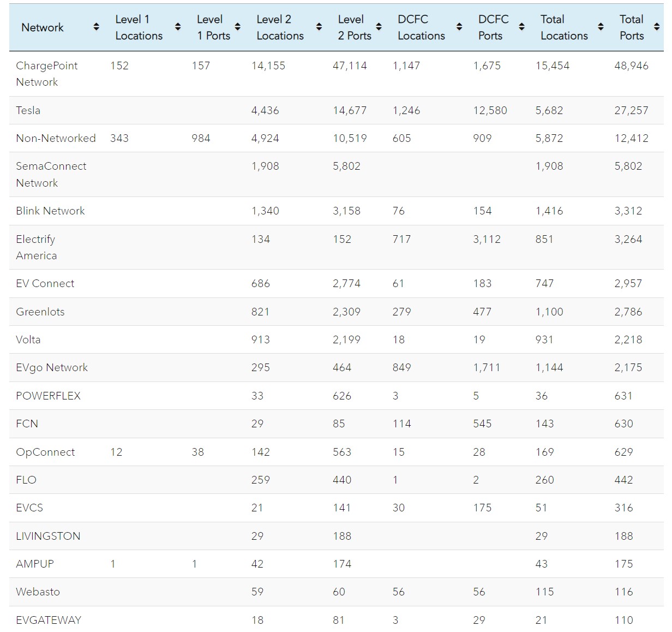The image size is (672, 632).
Task: Click the Blink Network row name
Action: tap(50, 211)
